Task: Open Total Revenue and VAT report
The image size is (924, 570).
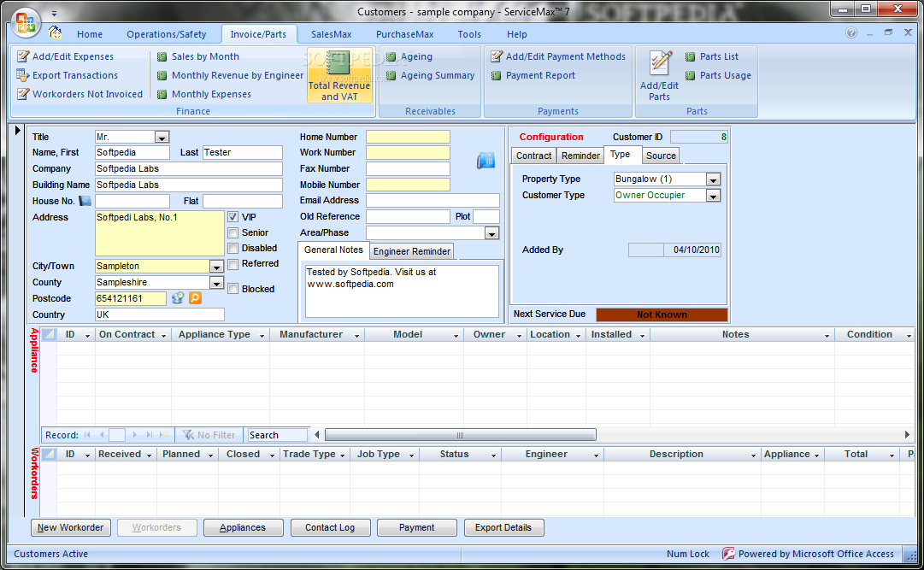Action: click(339, 75)
